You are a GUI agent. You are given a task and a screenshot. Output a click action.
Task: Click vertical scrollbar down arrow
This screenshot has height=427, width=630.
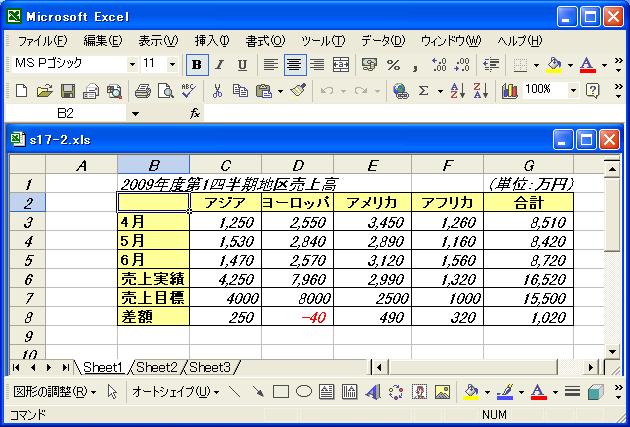coord(612,352)
